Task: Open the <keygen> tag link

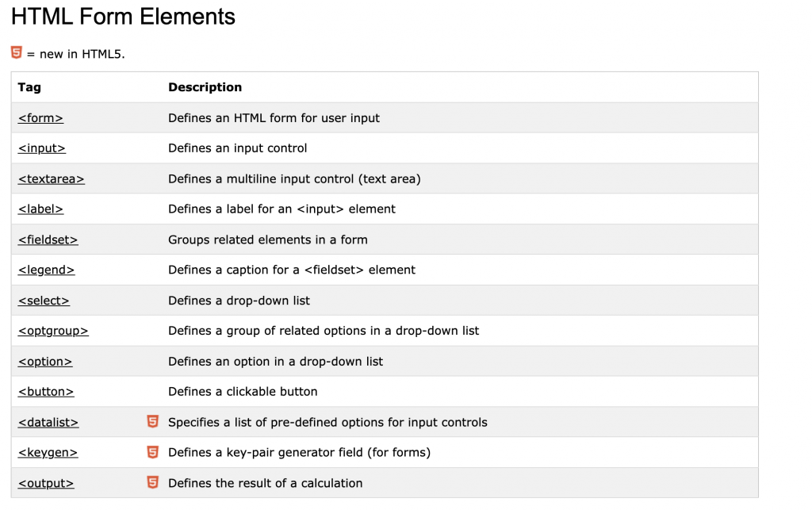Action: (x=48, y=452)
